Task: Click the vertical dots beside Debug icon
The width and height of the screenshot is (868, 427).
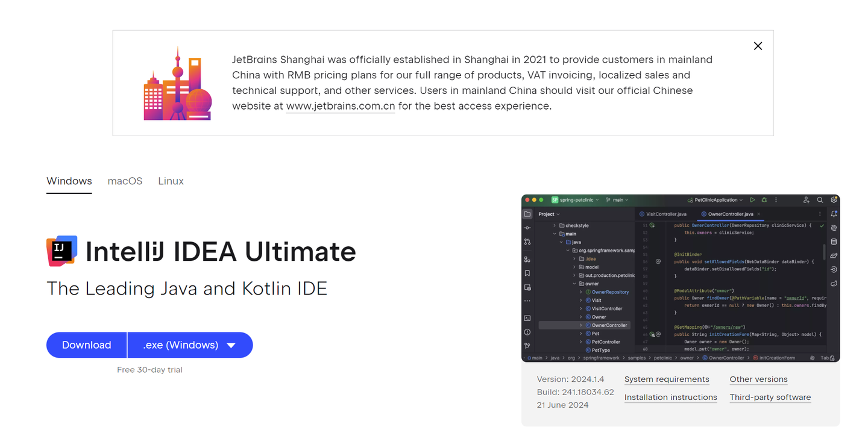Action: pos(775,200)
